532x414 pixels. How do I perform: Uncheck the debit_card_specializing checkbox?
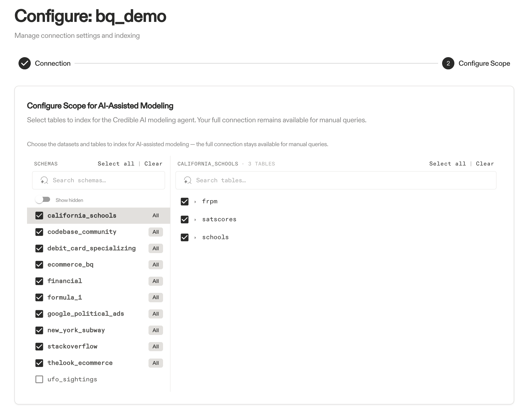click(39, 249)
